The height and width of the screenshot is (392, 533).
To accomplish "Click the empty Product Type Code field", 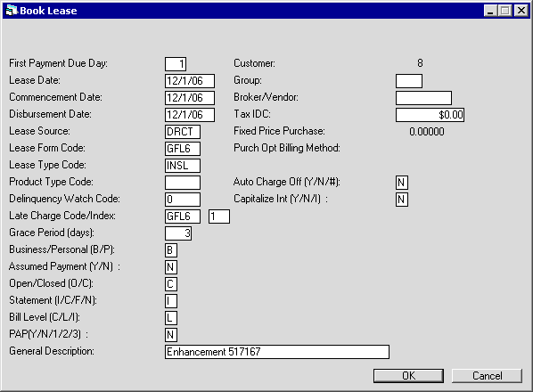I will tap(183, 183).
